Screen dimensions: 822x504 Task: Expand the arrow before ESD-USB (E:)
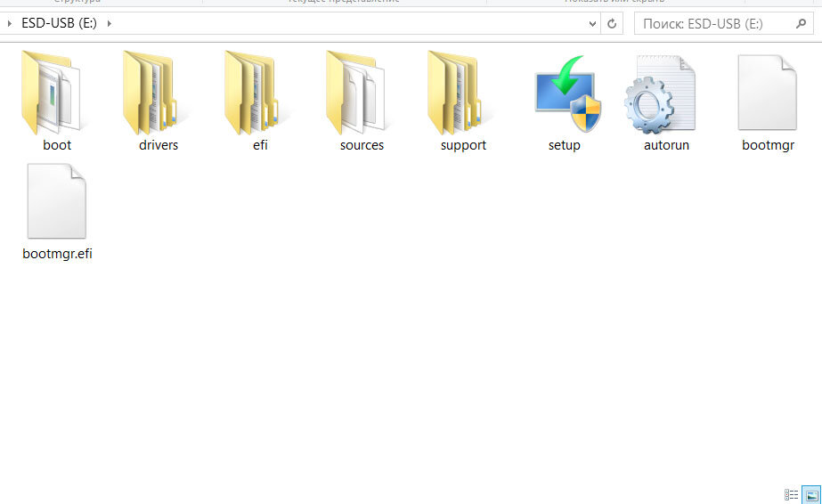coord(10,23)
